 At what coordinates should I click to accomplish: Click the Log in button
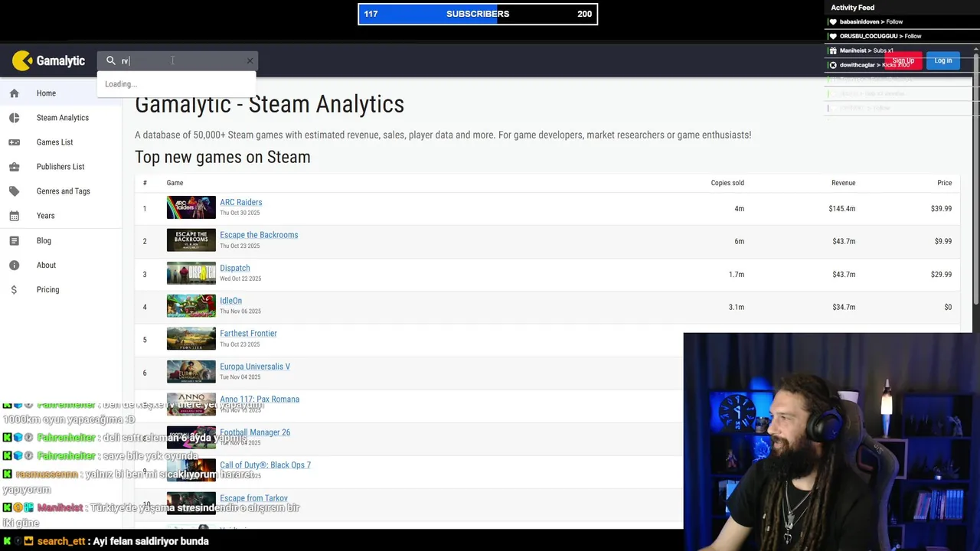coord(943,60)
